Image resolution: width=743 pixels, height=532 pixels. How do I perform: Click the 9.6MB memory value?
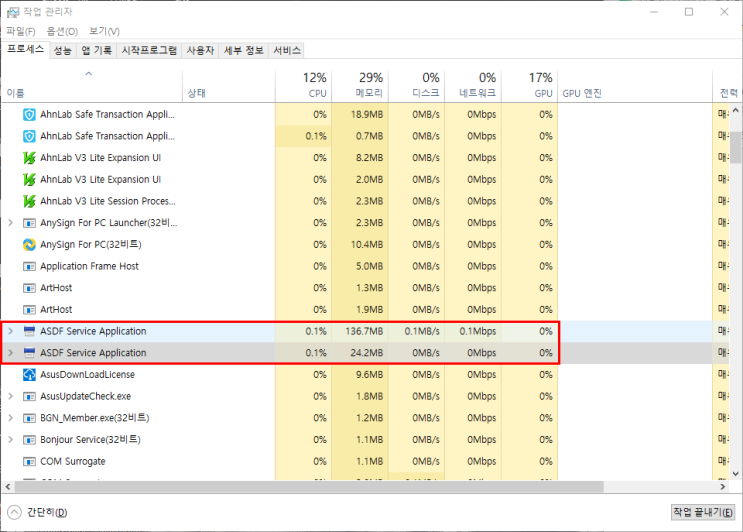pos(370,375)
